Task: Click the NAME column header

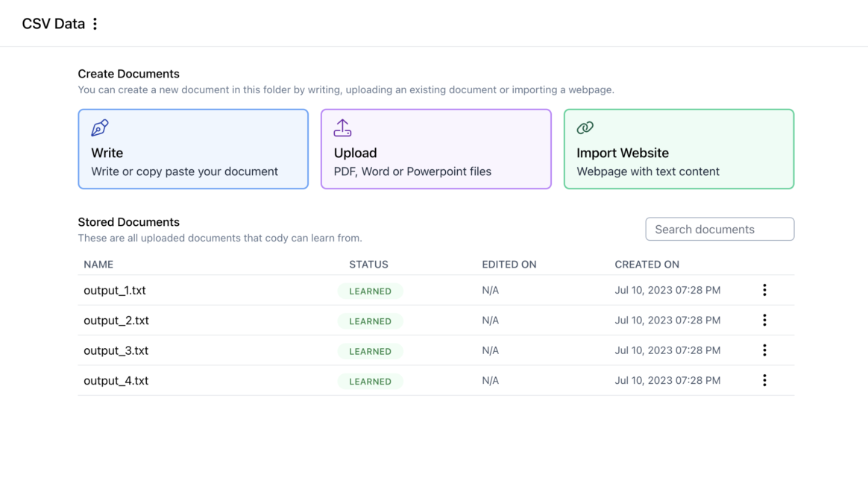Action: (x=98, y=265)
